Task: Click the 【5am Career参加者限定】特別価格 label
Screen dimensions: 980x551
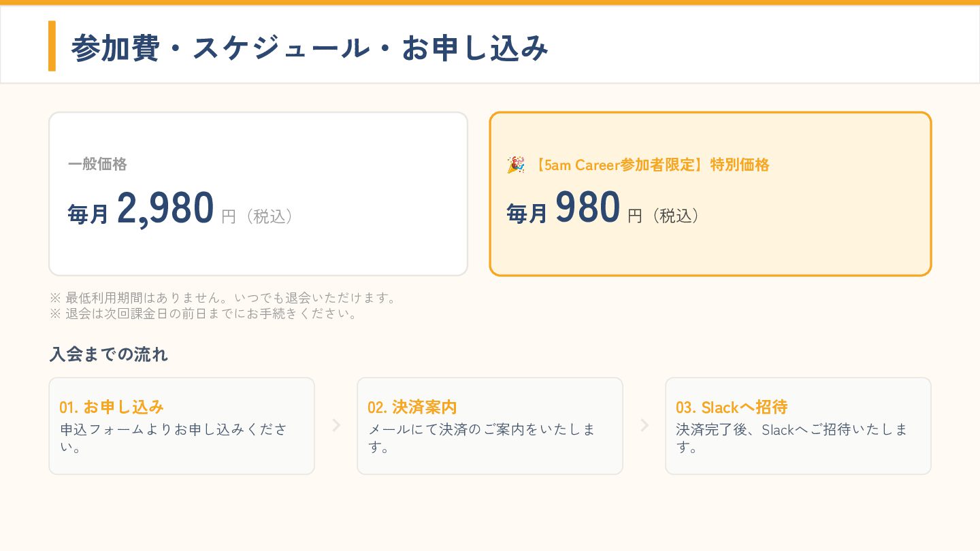Action: click(x=649, y=165)
